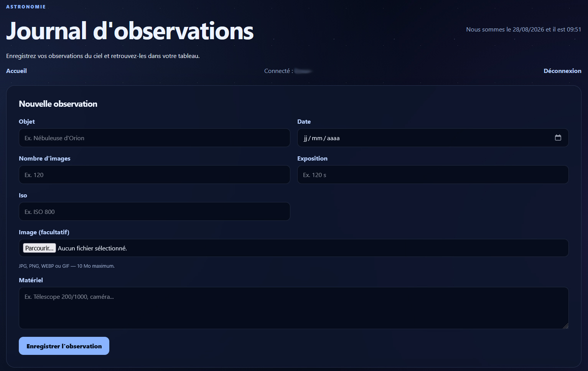Click the Déconnexion link

[562, 71]
